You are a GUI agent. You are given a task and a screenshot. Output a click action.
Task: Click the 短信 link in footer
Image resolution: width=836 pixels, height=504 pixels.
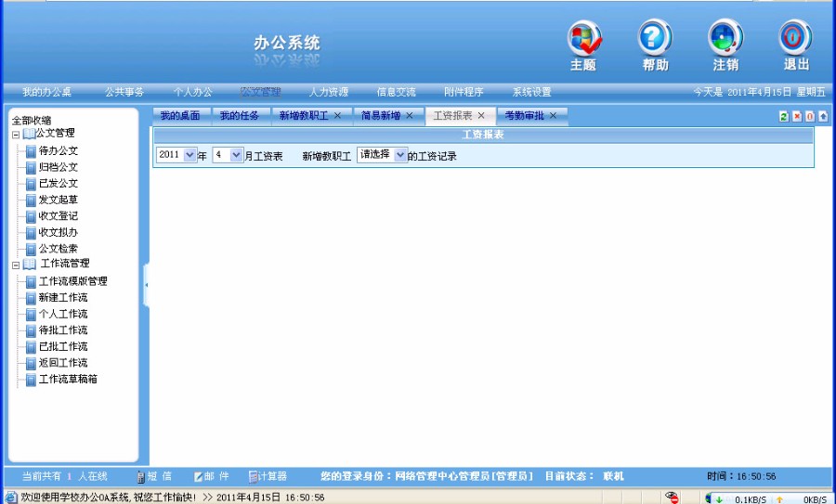point(160,477)
